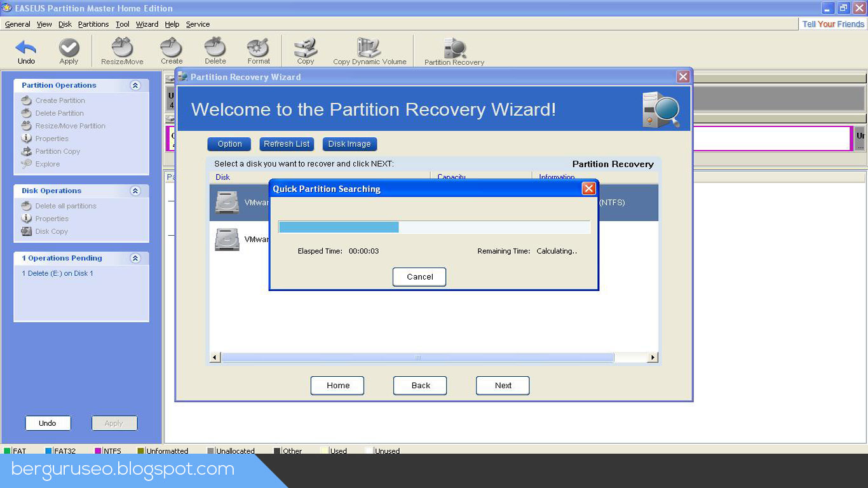Image resolution: width=868 pixels, height=488 pixels.
Task: Choose Delete all partitions
Action: (65, 206)
